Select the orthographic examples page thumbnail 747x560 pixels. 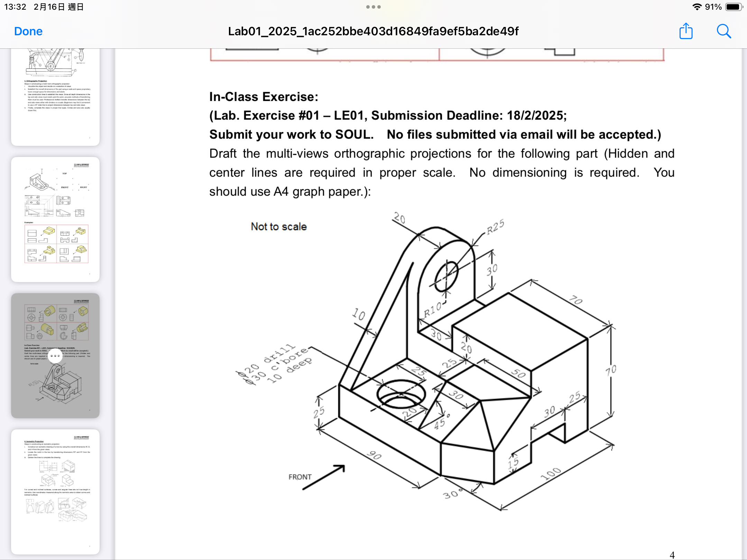point(55,220)
